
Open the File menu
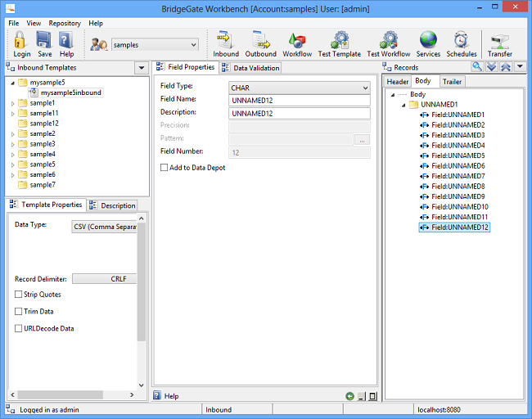[x=14, y=23]
